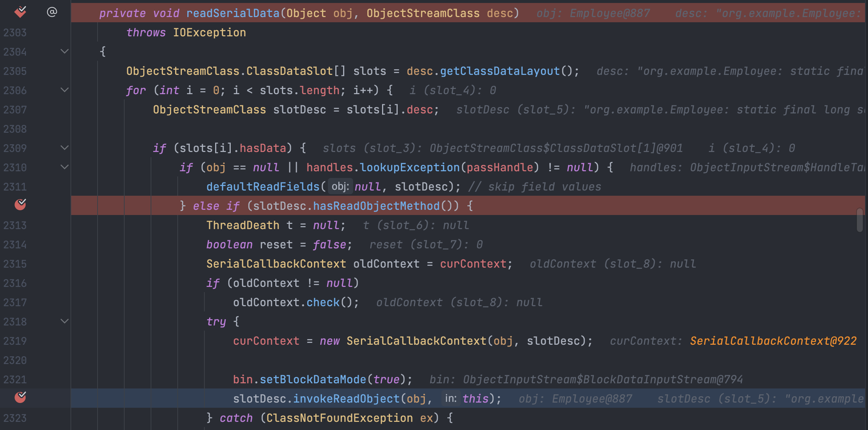Toggle breakpoint on invokeReadObject line
The width and height of the screenshot is (868, 430).
[x=20, y=397]
